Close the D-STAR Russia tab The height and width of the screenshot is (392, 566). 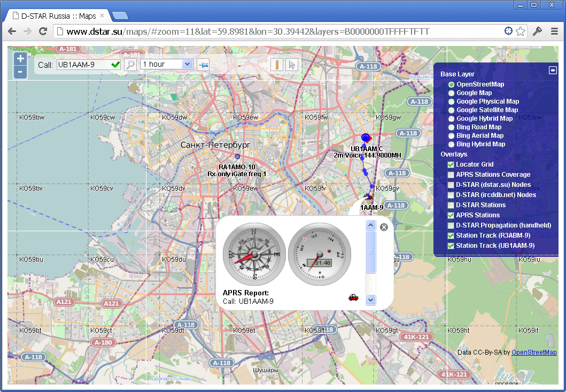[102, 15]
